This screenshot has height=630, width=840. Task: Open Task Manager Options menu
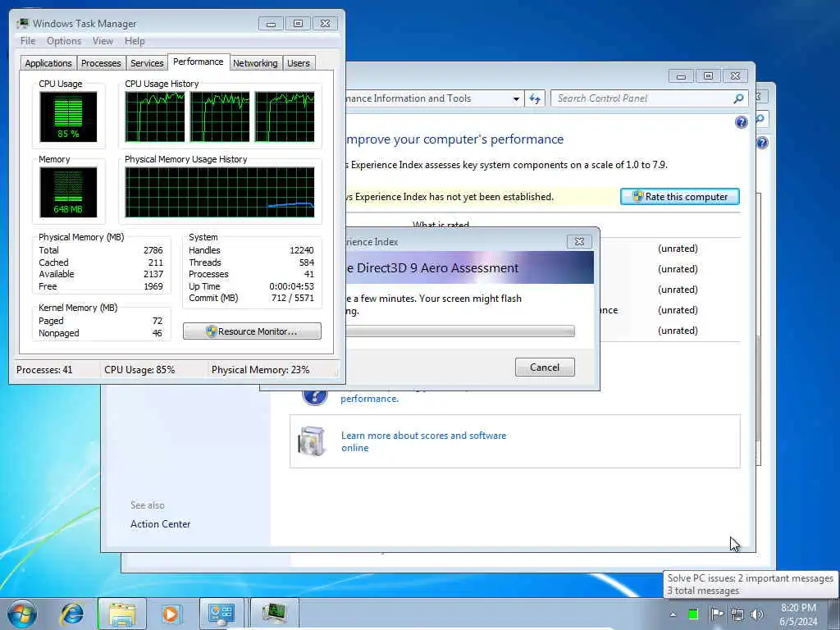tap(64, 41)
